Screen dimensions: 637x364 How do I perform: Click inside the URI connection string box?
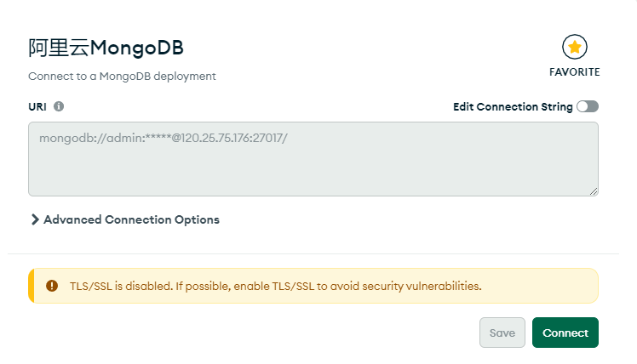coord(313,166)
